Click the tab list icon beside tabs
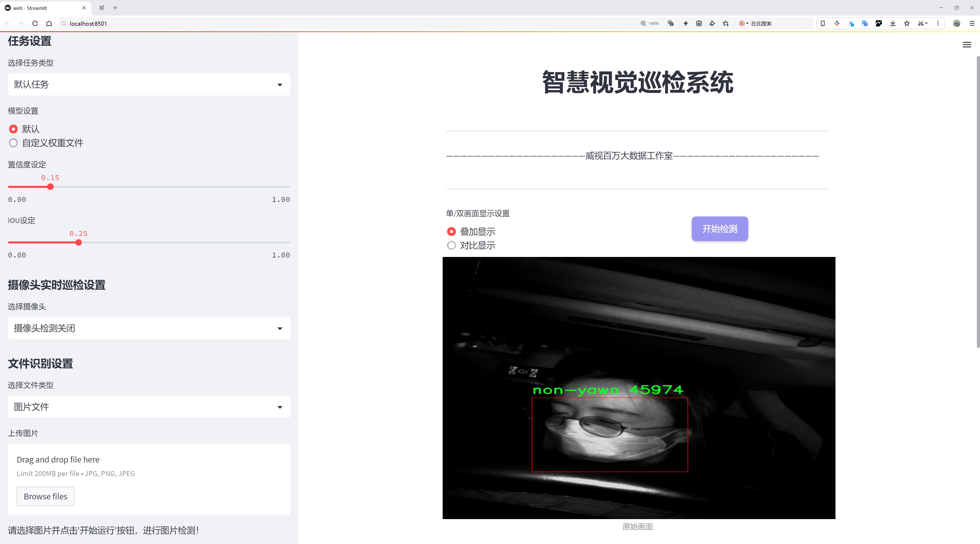The height and width of the screenshot is (544, 980). coord(101,8)
